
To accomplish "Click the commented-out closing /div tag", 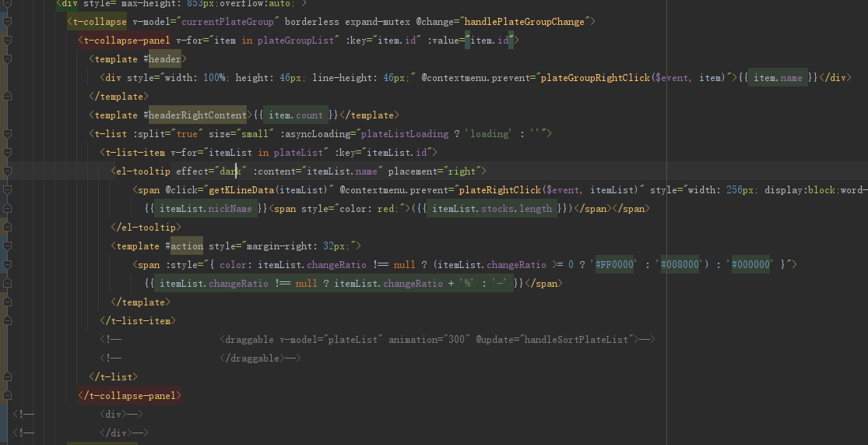I will click(116, 433).
